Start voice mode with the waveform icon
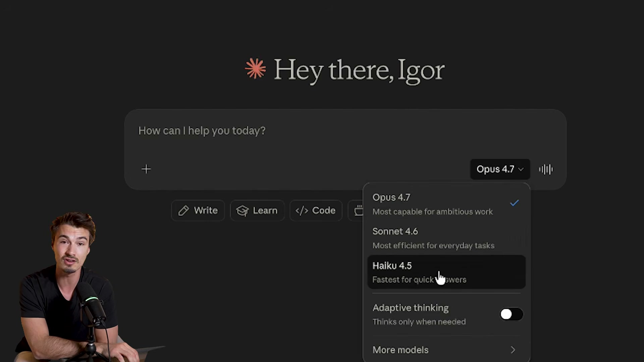Image resolution: width=644 pixels, height=362 pixels. point(546,169)
